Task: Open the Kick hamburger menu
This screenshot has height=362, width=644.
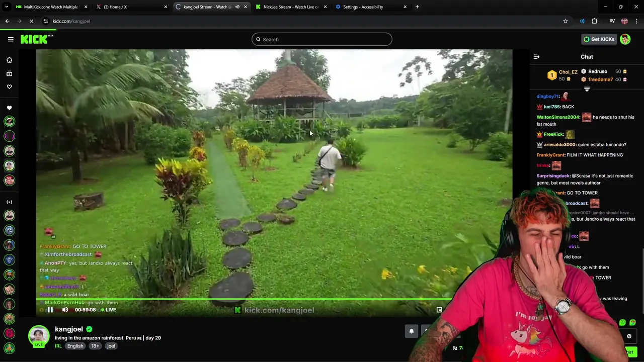Action: [x=11, y=39]
